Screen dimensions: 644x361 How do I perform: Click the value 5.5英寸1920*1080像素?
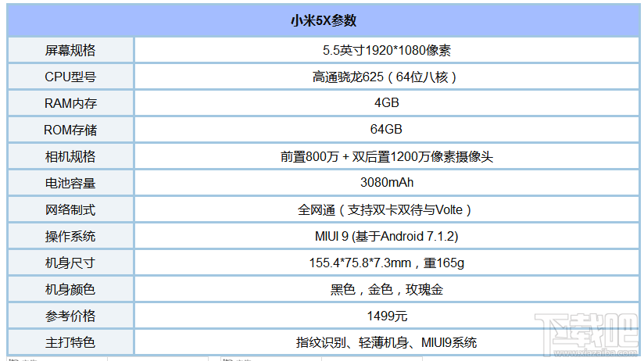(387, 50)
